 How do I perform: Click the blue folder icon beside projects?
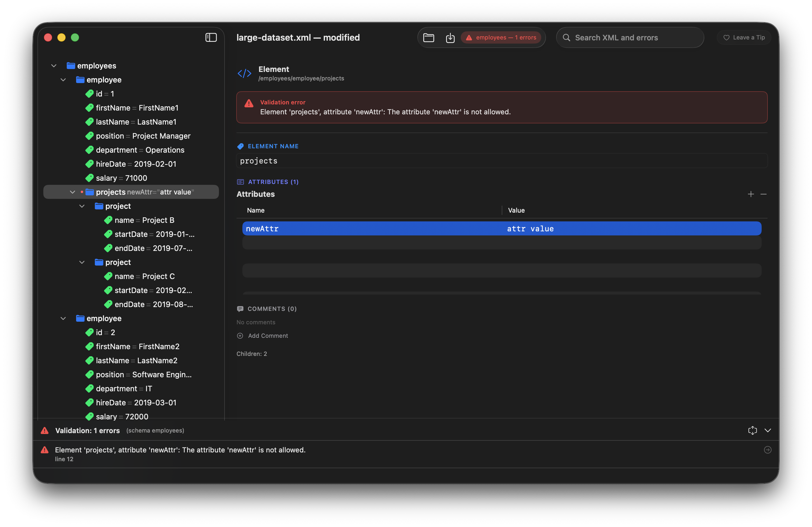click(x=89, y=192)
